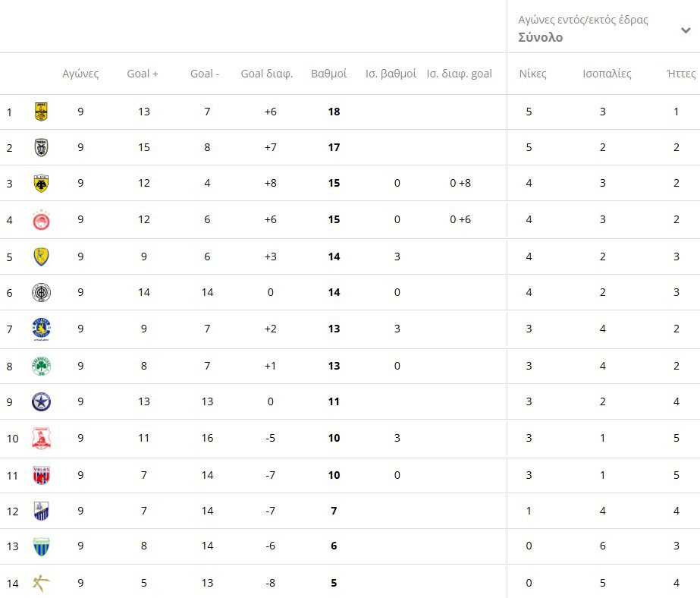Image resolution: width=700 pixels, height=598 pixels.
Task: Sort by the Βαθμοί column header
Action: point(329,74)
